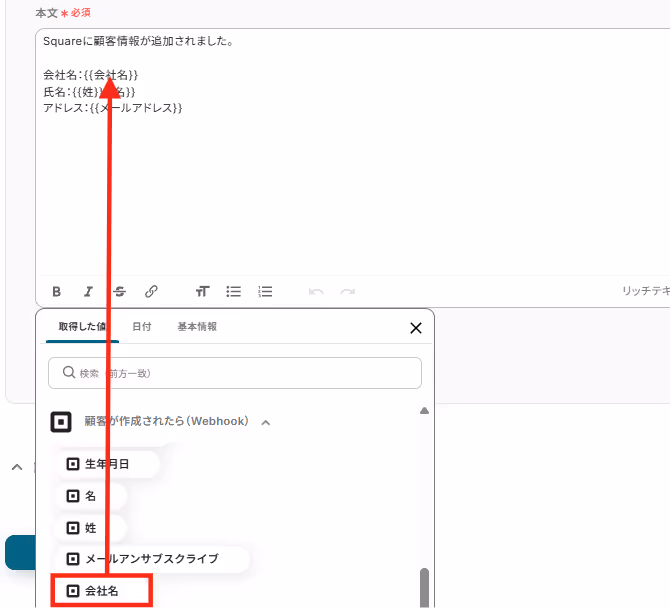
Task: Apply italic formatting to text
Action: pos(88,291)
